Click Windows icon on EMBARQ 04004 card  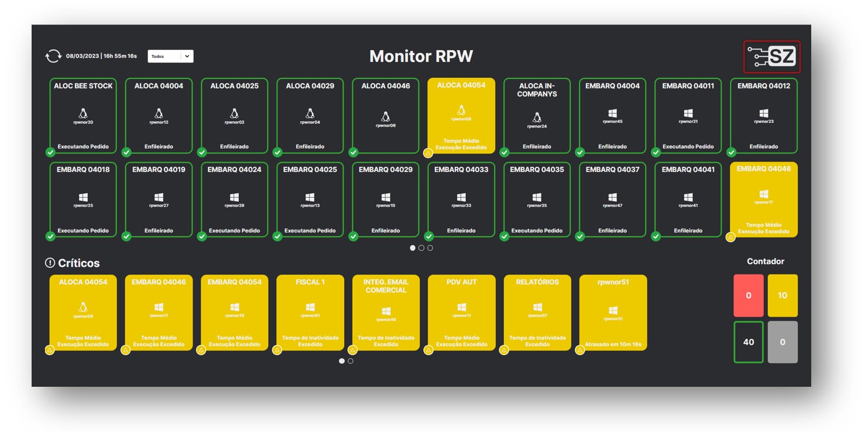click(x=612, y=113)
